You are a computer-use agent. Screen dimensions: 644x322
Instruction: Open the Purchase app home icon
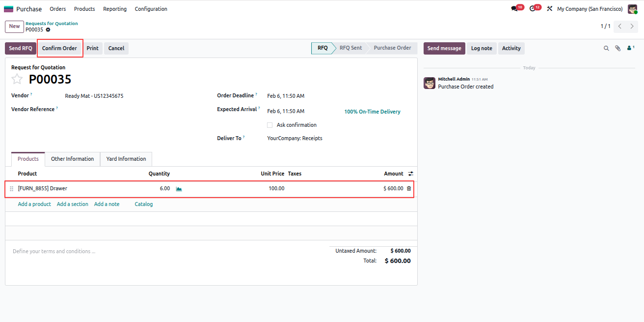8,9
